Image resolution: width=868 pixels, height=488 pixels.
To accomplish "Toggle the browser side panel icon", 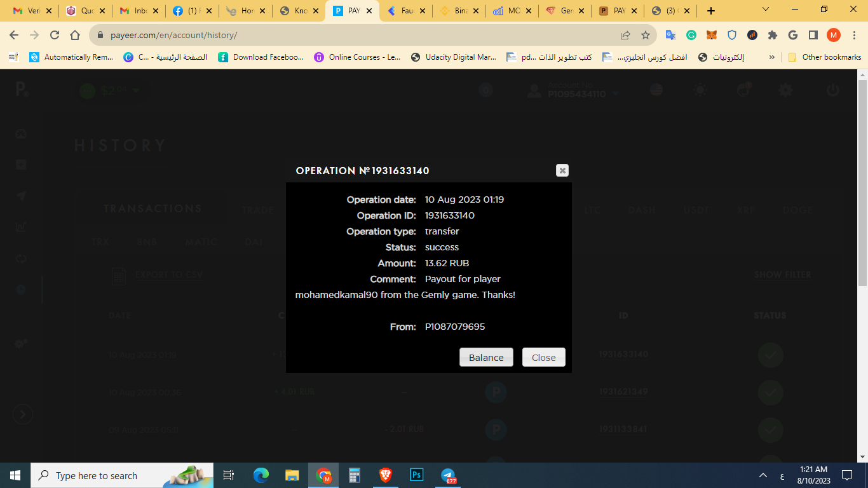I will tap(813, 35).
